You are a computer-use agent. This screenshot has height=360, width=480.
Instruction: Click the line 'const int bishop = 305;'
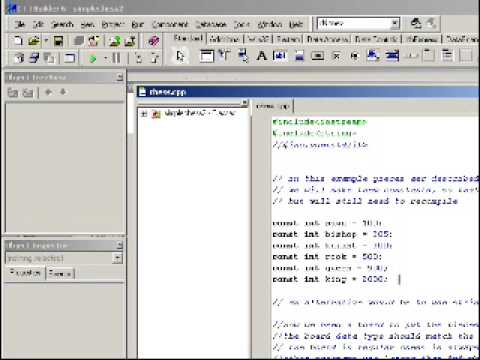pos(332,234)
